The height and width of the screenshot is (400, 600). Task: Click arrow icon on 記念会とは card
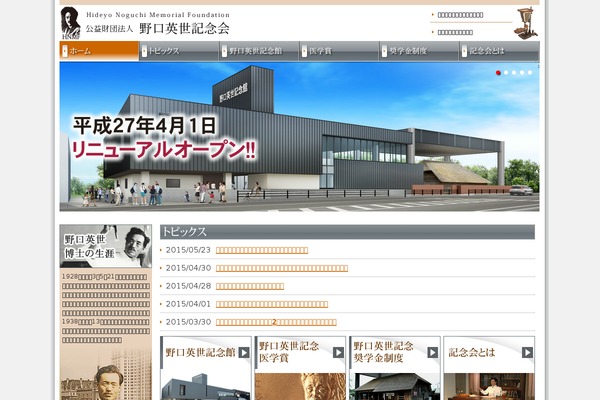click(527, 352)
